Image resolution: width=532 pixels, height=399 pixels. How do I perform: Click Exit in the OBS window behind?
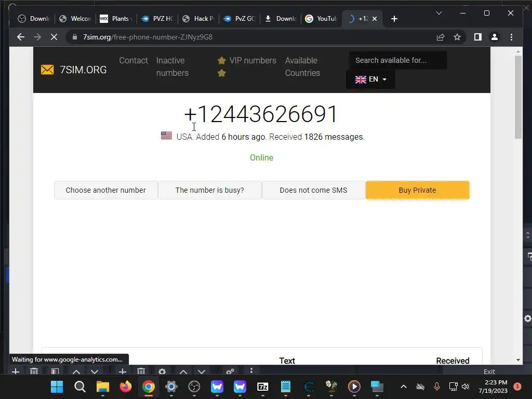coord(489,371)
